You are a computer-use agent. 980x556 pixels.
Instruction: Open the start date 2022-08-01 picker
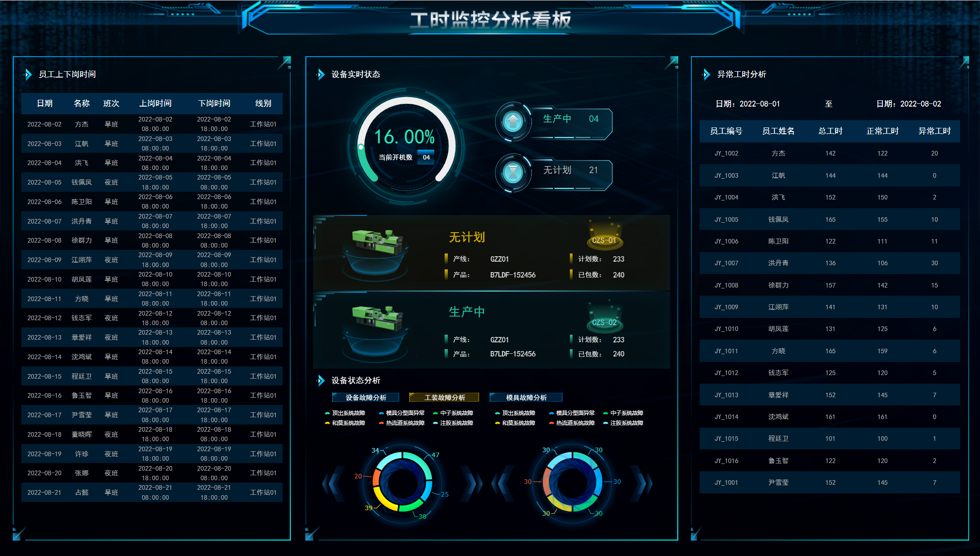click(x=759, y=104)
